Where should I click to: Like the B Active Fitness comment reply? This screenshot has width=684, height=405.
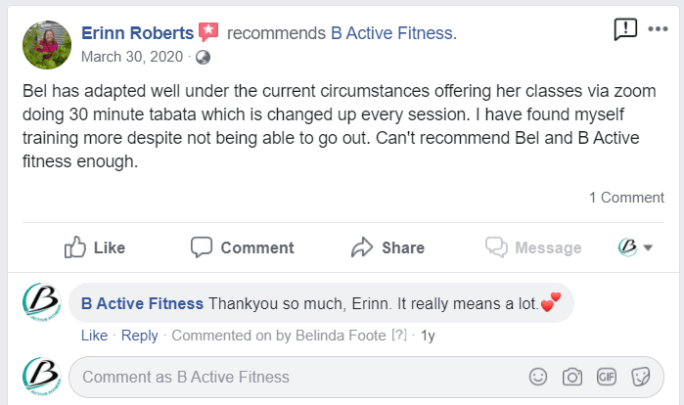pos(94,335)
